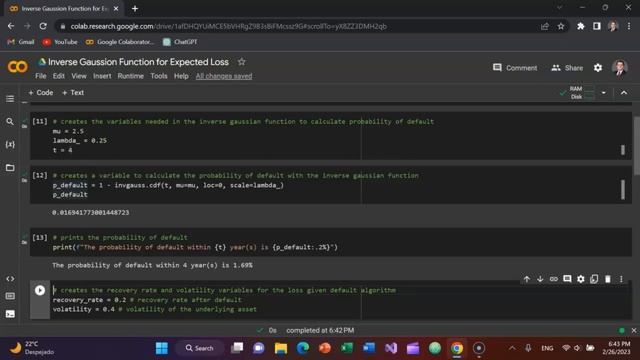Image resolution: width=640 pixels, height=360 pixels.
Task: Open code snippets panel
Action: pyautogui.click(x=10, y=279)
